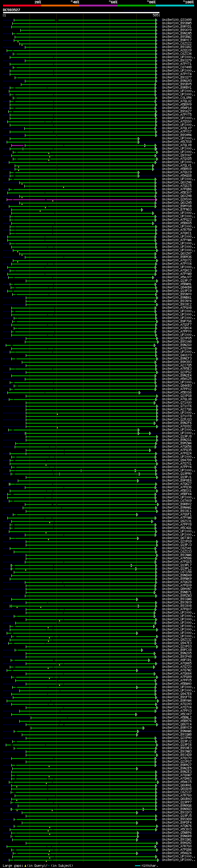Select the UniRef100_C6ZS34 label
Image resolution: width=197 pixels, height=868 pixels.
(177, 54)
